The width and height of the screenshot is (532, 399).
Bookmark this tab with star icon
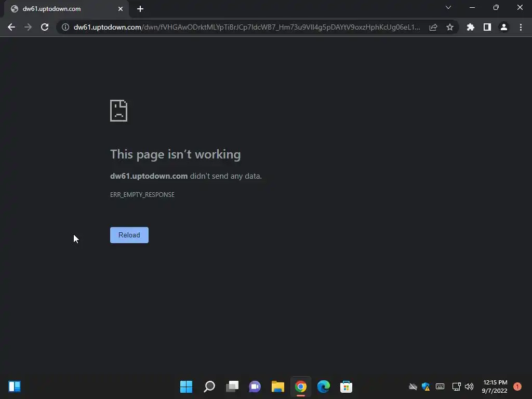[450, 27]
